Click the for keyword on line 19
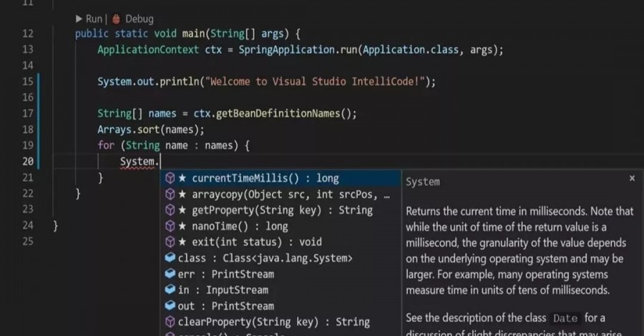 tap(106, 146)
